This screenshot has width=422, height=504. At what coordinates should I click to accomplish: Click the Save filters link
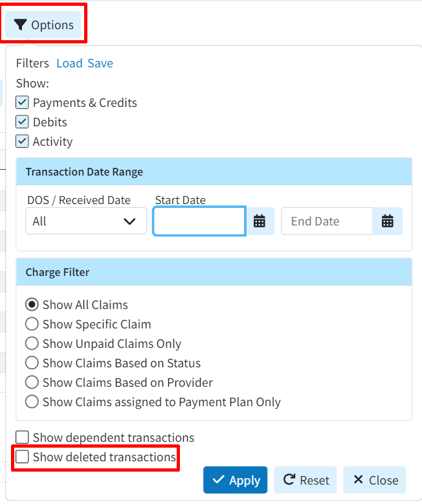pyautogui.click(x=100, y=63)
